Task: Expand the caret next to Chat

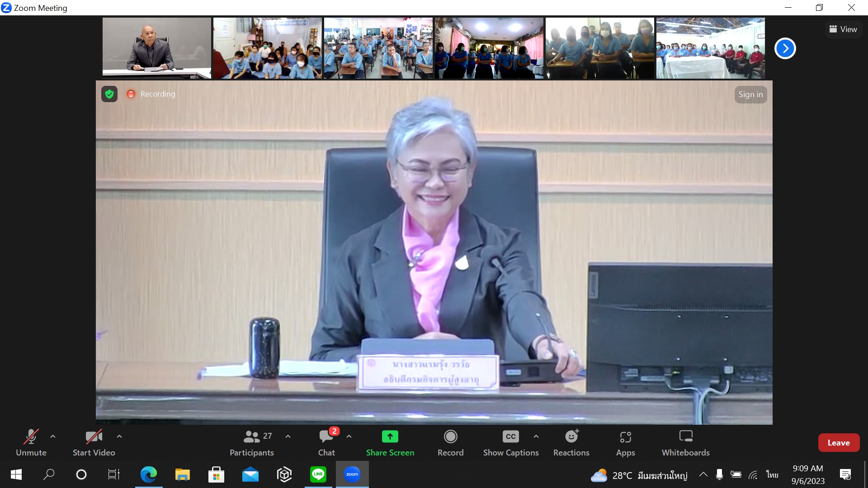Action: click(349, 436)
